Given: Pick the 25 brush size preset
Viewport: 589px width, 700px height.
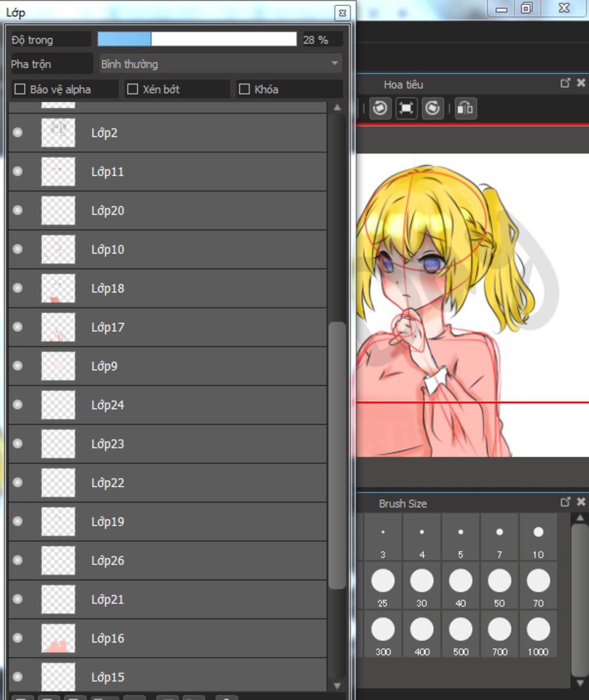Looking at the screenshot, I should [383, 586].
